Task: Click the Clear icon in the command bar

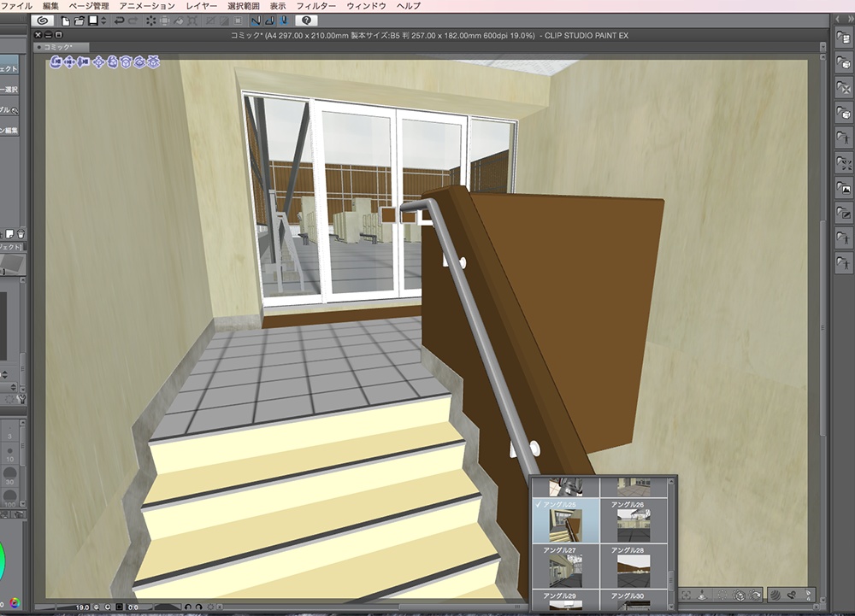Action: [150, 21]
